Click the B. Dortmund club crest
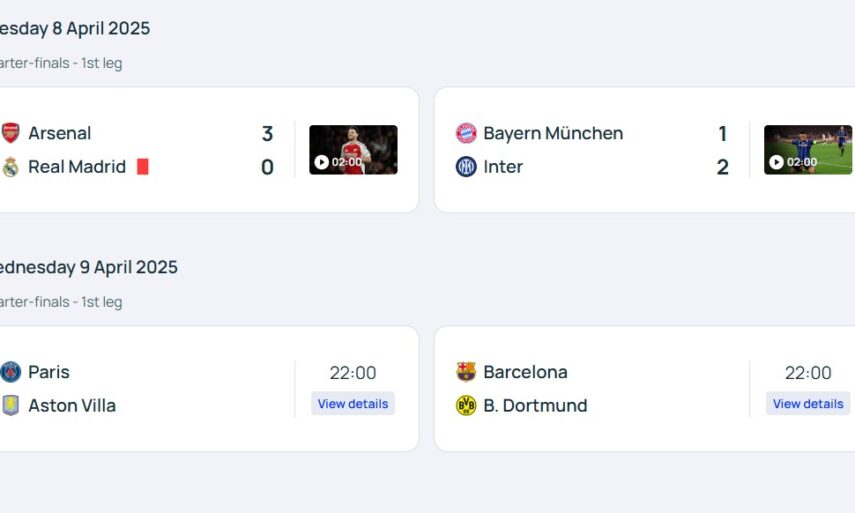The height and width of the screenshot is (513, 855). coord(466,406)
